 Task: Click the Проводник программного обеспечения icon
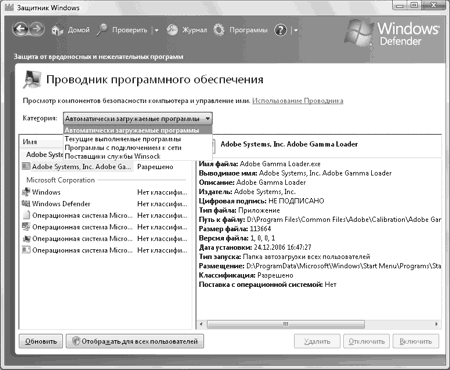[32, 79]
